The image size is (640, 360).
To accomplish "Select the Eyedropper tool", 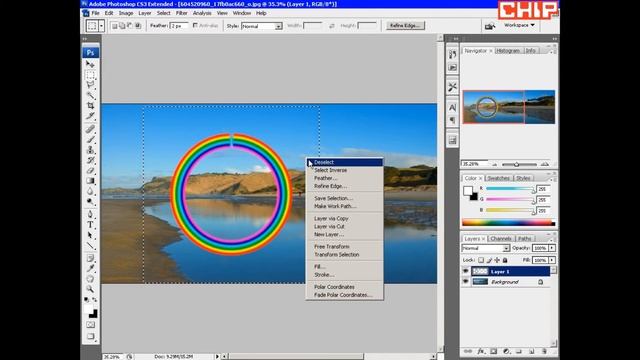I will coord(90,269).
